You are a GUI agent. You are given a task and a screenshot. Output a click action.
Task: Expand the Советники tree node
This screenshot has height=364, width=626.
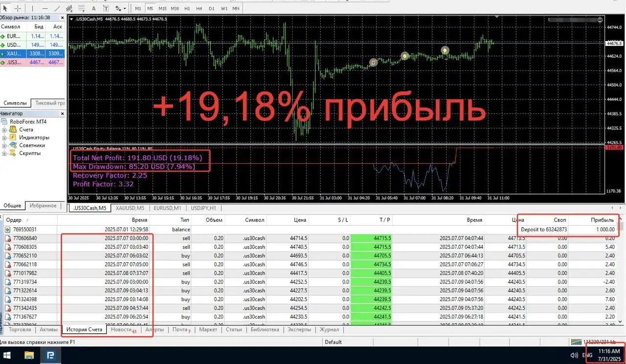click(x=4, y=146)
